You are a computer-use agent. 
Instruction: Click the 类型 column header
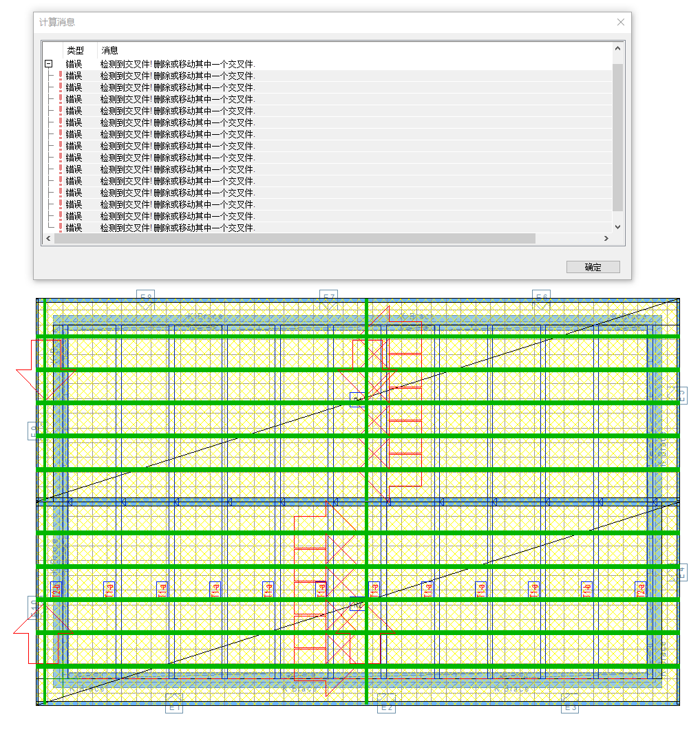coord(76,50)
